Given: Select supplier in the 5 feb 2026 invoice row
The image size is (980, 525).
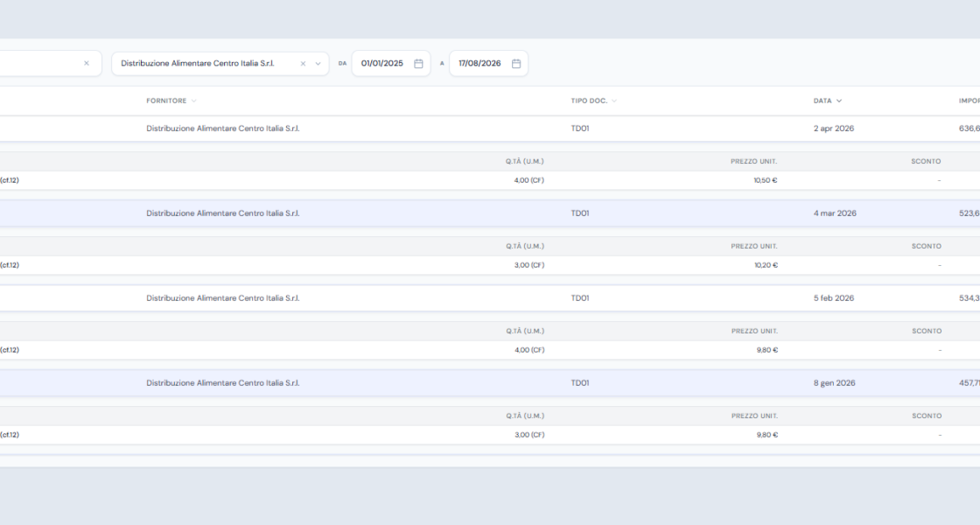Looking at the screenshot, I should pyautogui.click(x=223, y=298).
